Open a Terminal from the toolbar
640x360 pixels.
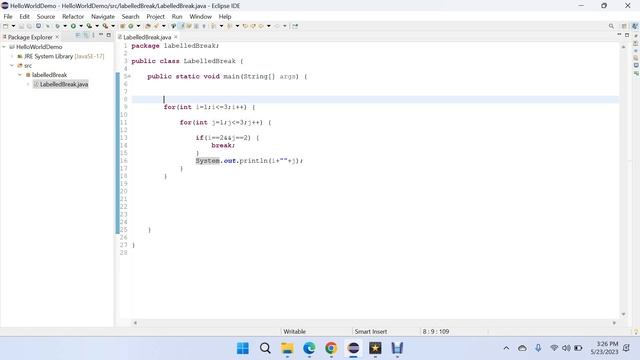[x=38, y=26]
